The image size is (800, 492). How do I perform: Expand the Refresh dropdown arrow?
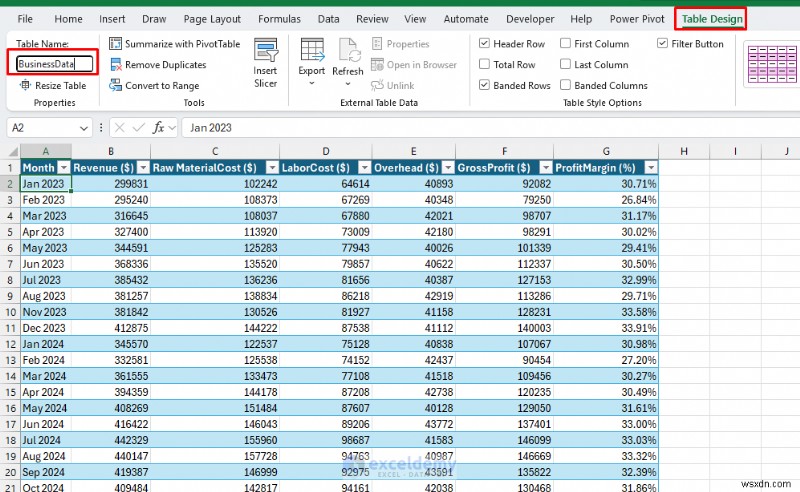click(348, 84)
